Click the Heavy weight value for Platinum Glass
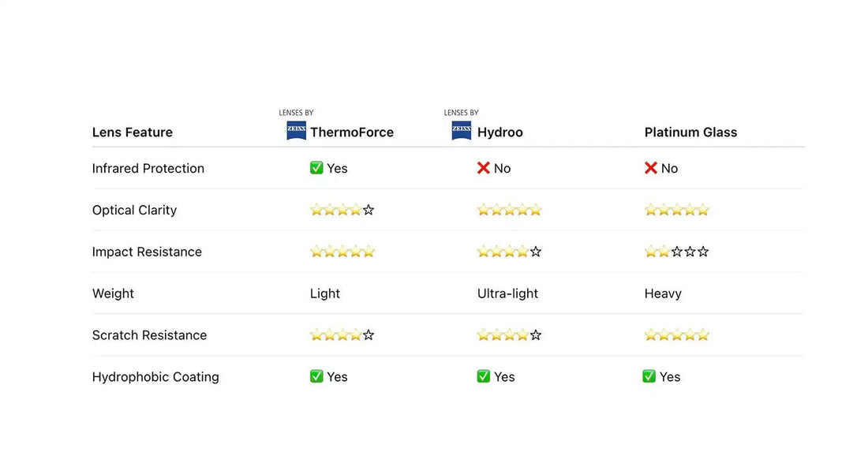This screenshot has height=467, width=868. click(x=663, y=293)
